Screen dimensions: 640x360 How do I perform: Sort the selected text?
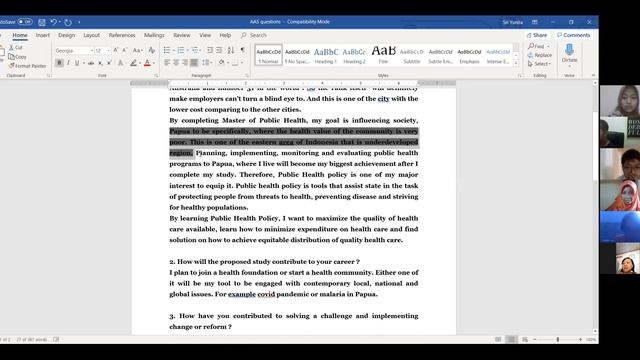231,50
